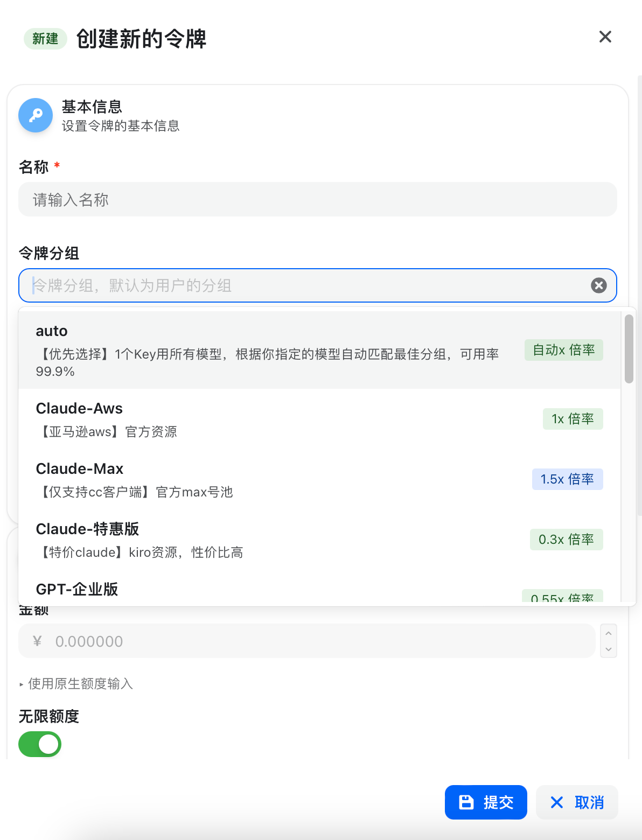642x840 pixels.
Task: Click the group list scrollbar thumb
Action: coord(629,349)
